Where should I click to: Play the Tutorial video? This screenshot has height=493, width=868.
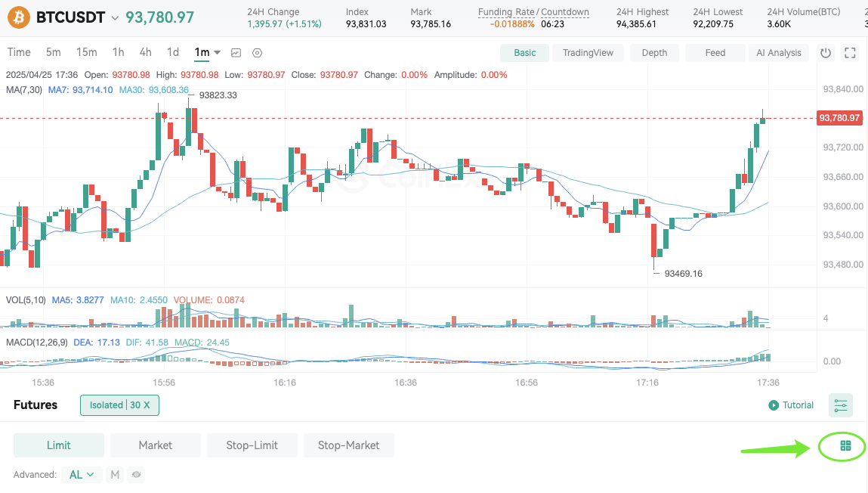(x=791, y=405)
